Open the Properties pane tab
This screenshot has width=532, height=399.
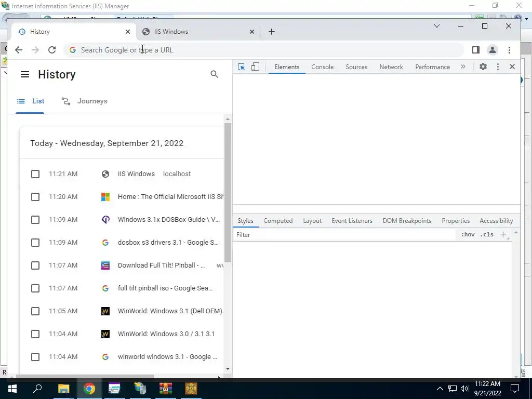(456, 221)
